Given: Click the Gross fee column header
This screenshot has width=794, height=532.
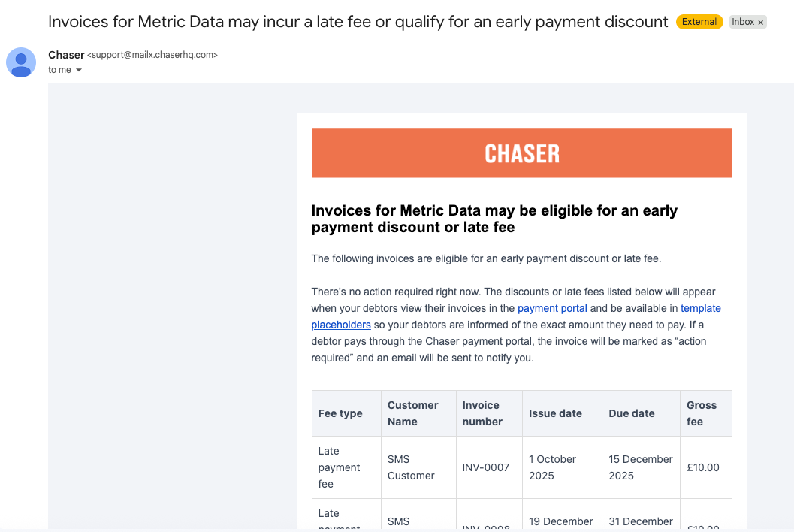Looking at the screenshot, I should tap(702, 413).
